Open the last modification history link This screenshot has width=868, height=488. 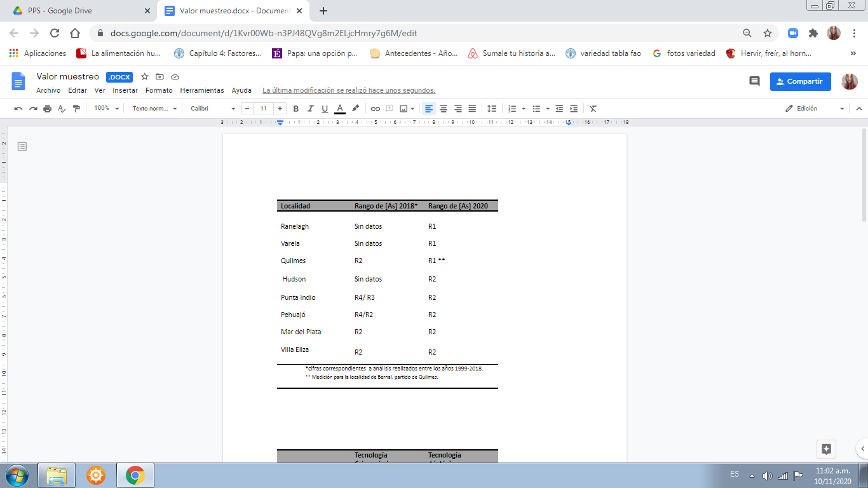(349, 91)
